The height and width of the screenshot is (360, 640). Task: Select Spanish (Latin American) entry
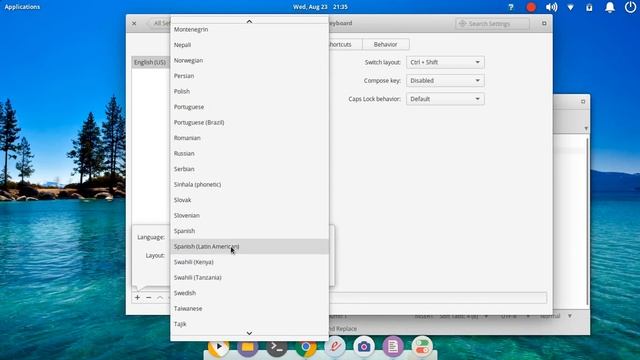tap(249, 247)
